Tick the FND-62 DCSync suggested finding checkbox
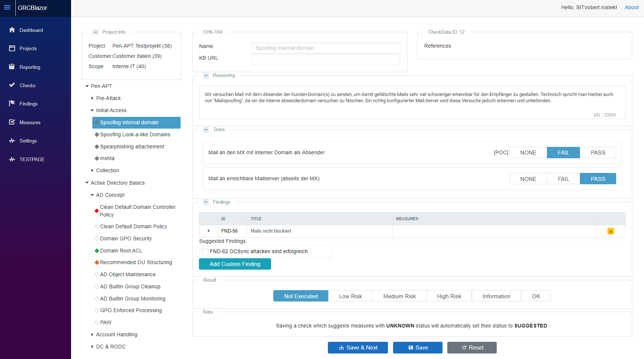Viewport: 644px width, 359px height. [x=205, y=252]
